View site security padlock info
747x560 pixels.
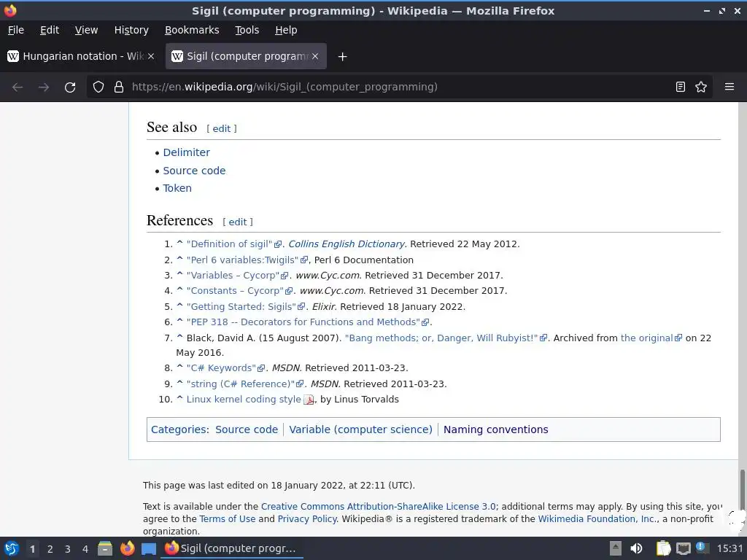pos(119,87)
